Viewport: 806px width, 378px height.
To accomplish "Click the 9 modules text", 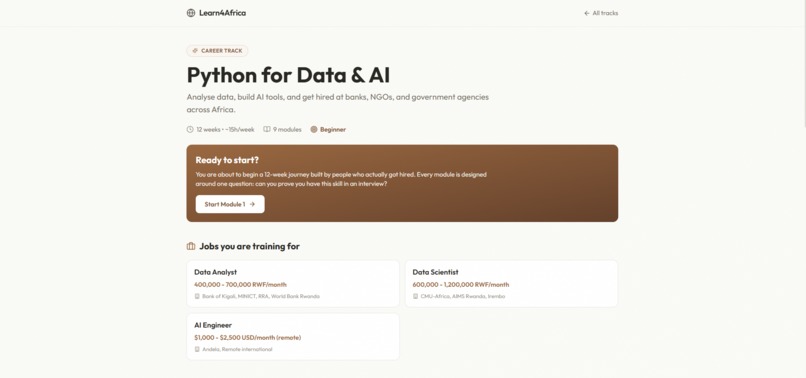I will pos(287,130).
